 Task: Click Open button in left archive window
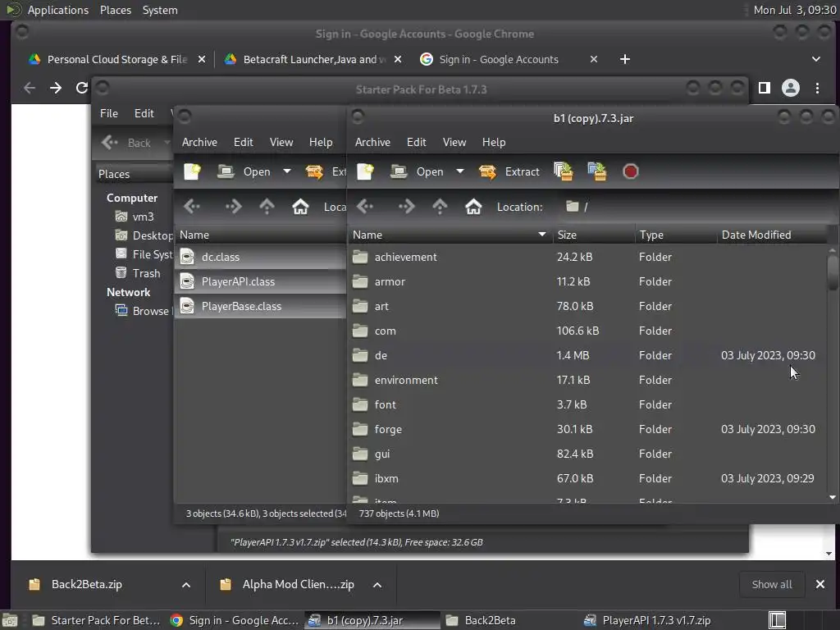click(244, 171)
